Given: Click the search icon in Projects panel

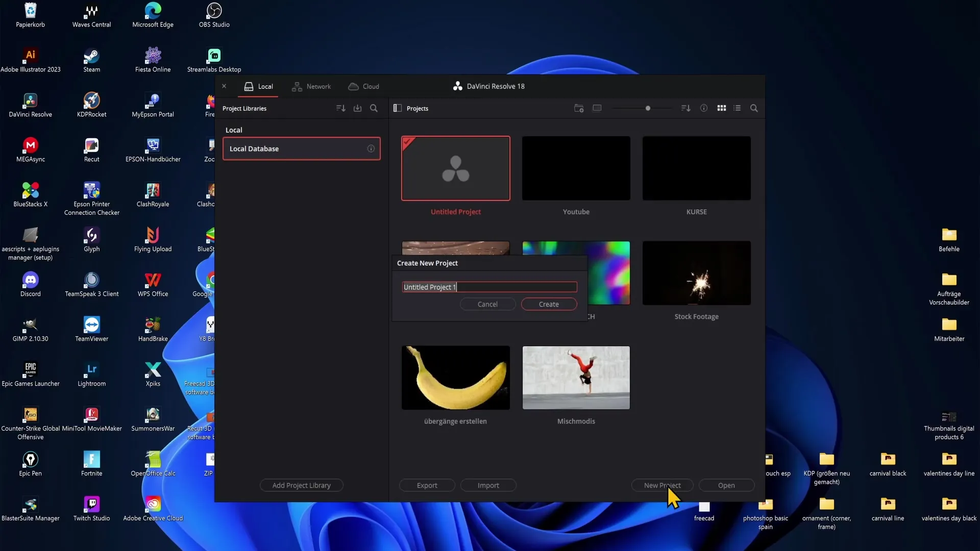Looking at the screenshot, I should (x=754, y=108).
